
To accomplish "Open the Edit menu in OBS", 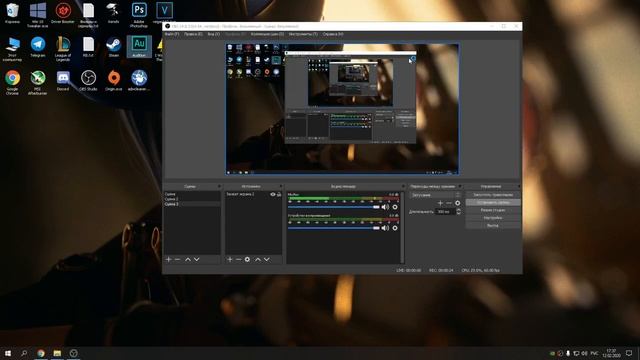I will [193, 34].
